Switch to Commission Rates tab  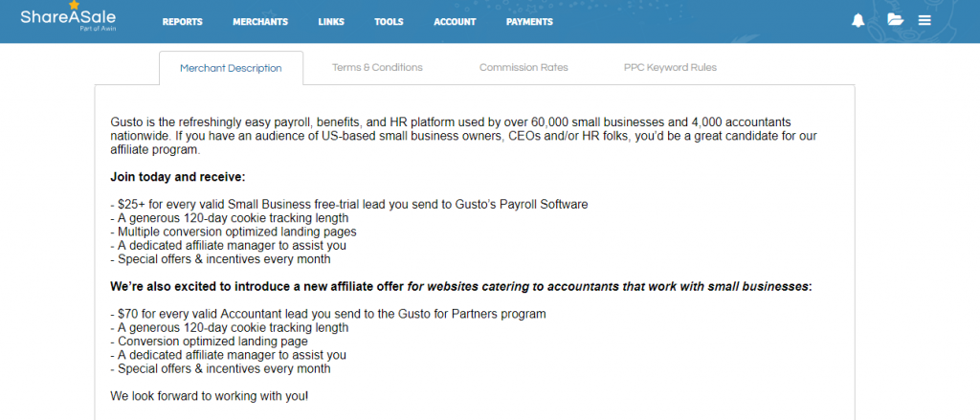pos(523,68)
